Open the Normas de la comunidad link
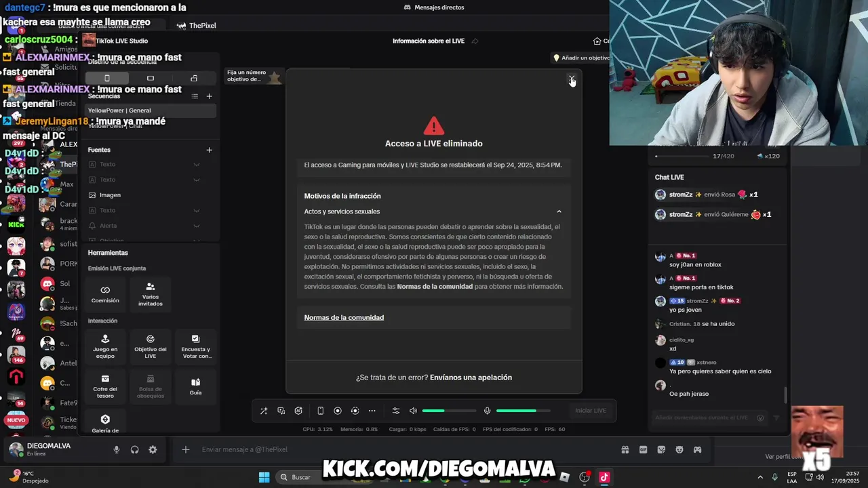 pos(344,317)
